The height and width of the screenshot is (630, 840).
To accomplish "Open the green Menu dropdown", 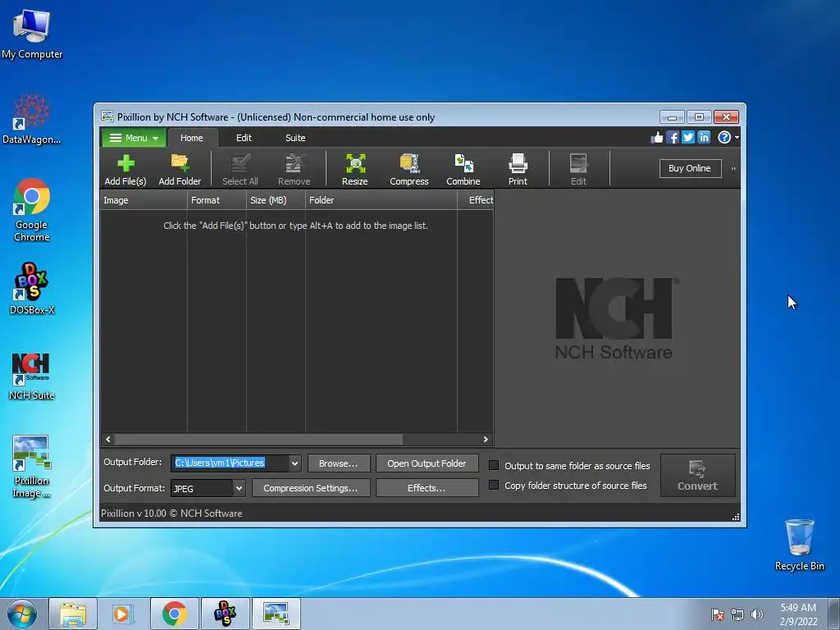I will coord(134,138).
